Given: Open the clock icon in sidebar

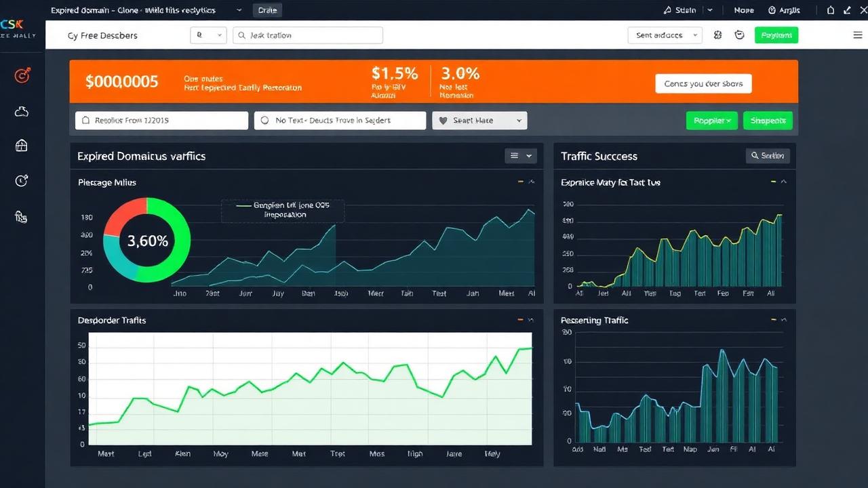Looking at the screenshot, I should pyautogui.click(x=22, y=180).
